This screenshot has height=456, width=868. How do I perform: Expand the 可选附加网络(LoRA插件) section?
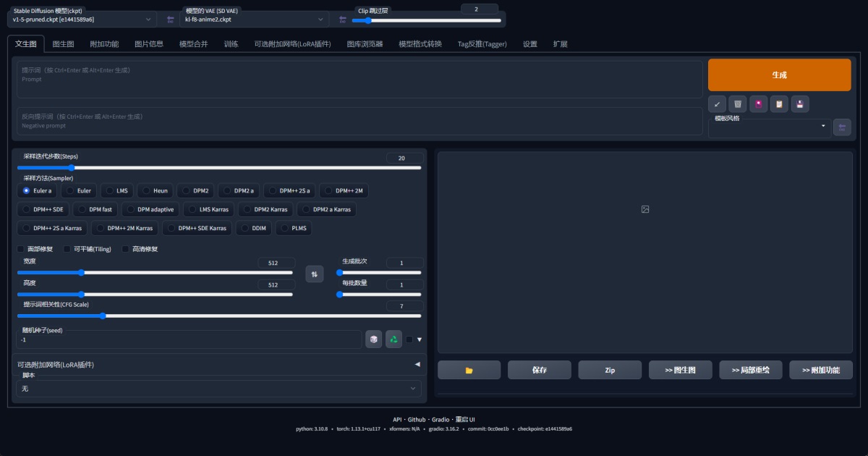click(x=217, y=364)
